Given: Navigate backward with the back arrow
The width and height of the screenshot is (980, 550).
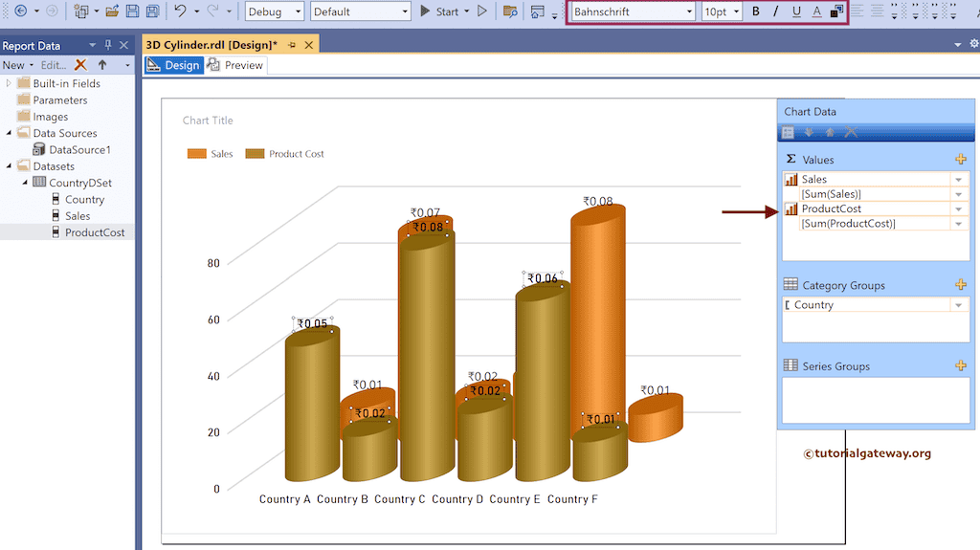Looking at the screenshot, I should (21, 11).
